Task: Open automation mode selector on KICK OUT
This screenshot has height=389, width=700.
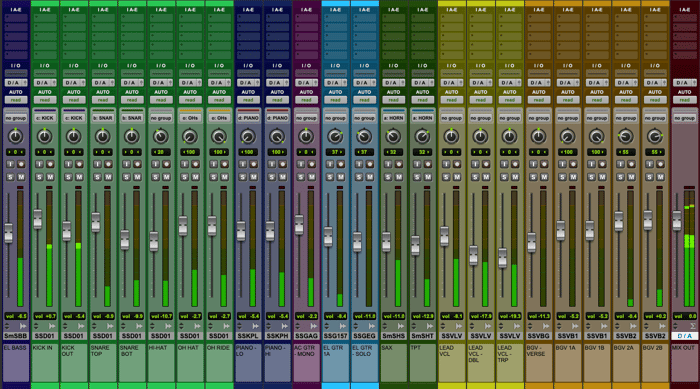Action: [x=74, y=100]
